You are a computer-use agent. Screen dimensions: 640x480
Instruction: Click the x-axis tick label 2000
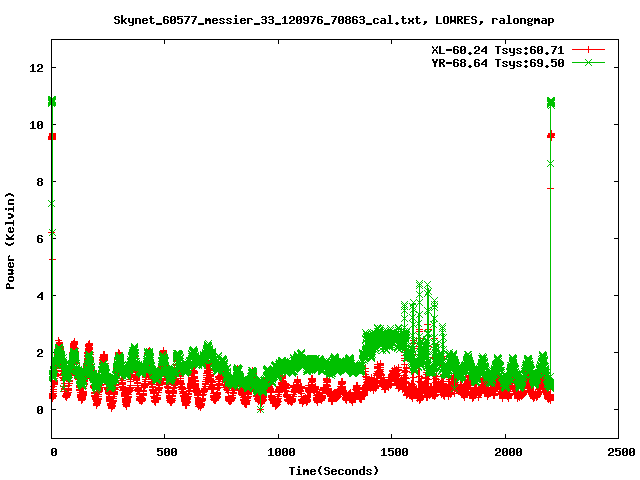coord(508,452)
